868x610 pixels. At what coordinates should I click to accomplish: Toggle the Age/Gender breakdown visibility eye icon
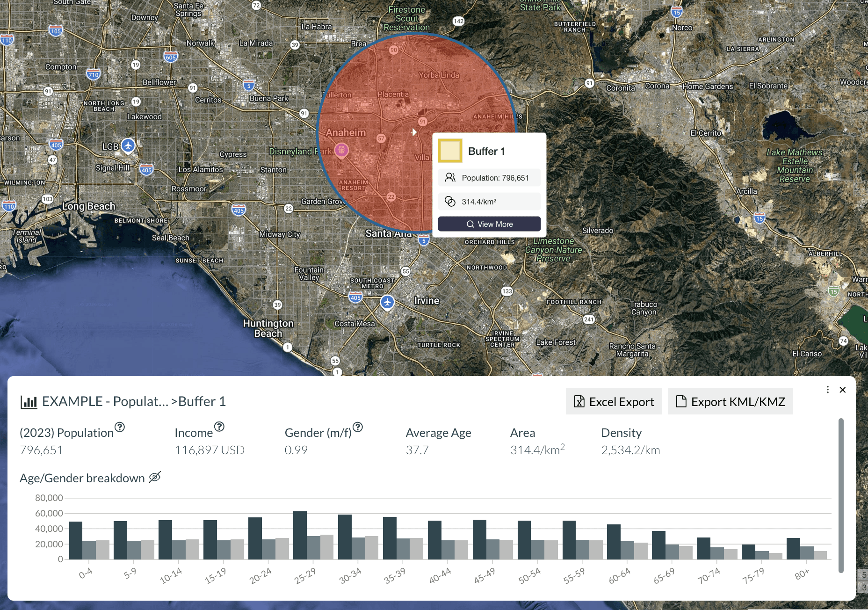[155, 477]
